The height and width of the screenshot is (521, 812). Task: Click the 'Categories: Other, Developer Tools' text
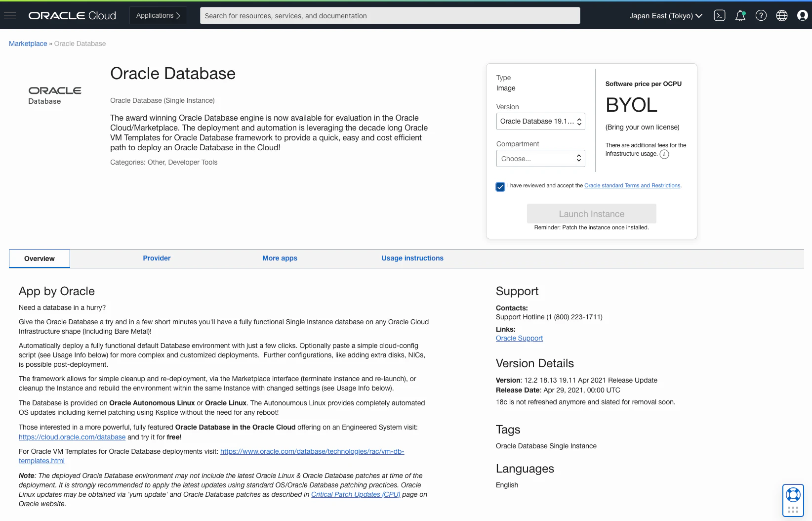pos(164,162)
